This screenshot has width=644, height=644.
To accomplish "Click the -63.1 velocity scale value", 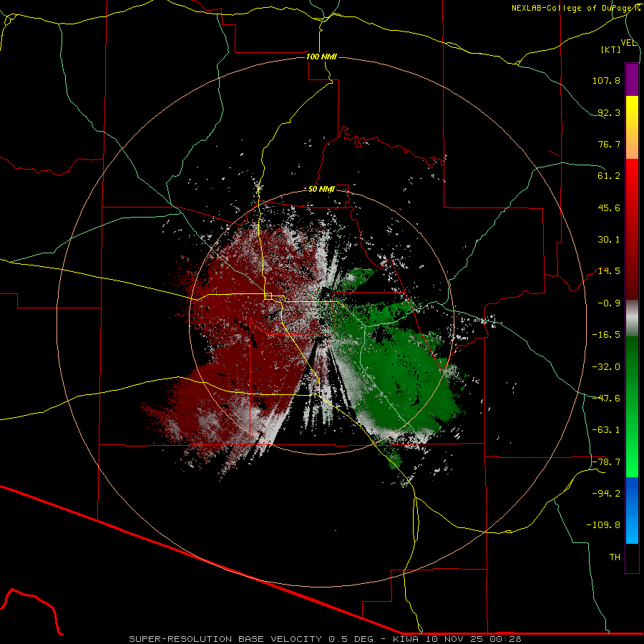I will pyautogui.click(x=606, y=430).
